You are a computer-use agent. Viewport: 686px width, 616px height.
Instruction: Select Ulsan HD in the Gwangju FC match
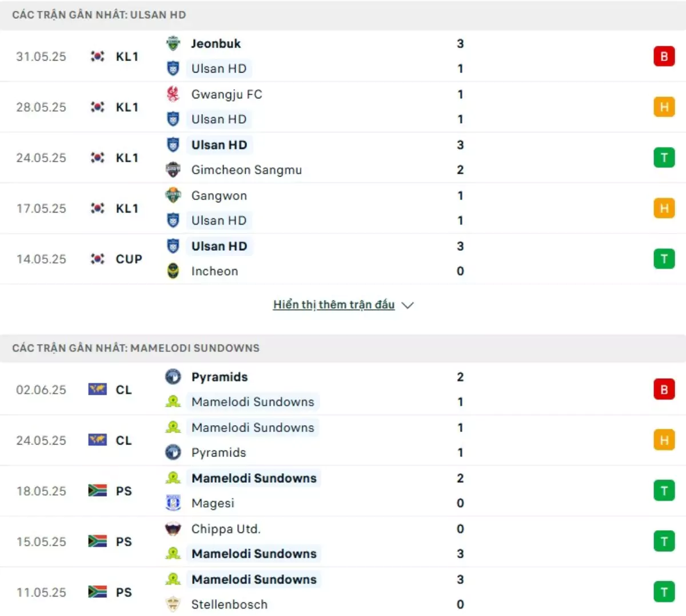click(219, 119)
